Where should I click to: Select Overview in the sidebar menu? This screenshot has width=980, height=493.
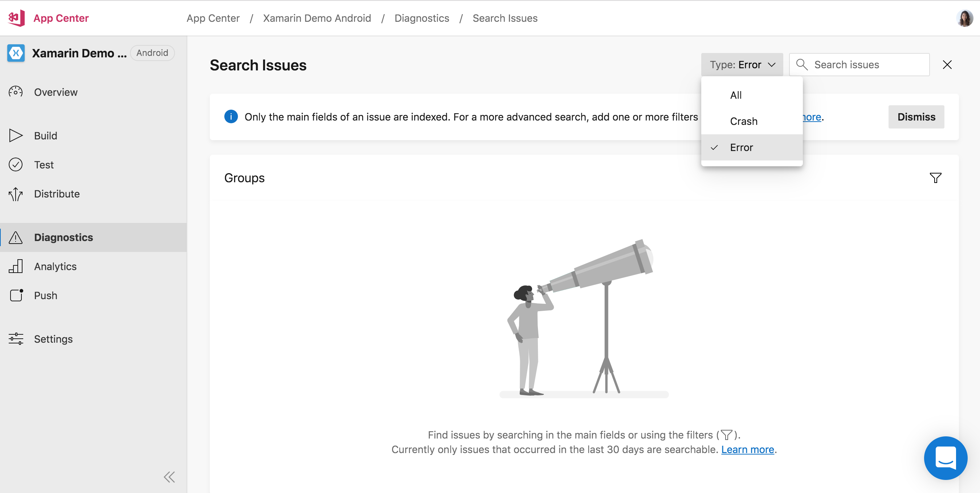tap(55, 92)
